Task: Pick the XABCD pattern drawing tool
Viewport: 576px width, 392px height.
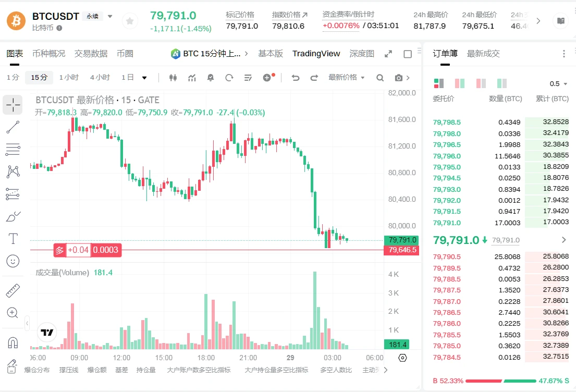Action: 13,171
